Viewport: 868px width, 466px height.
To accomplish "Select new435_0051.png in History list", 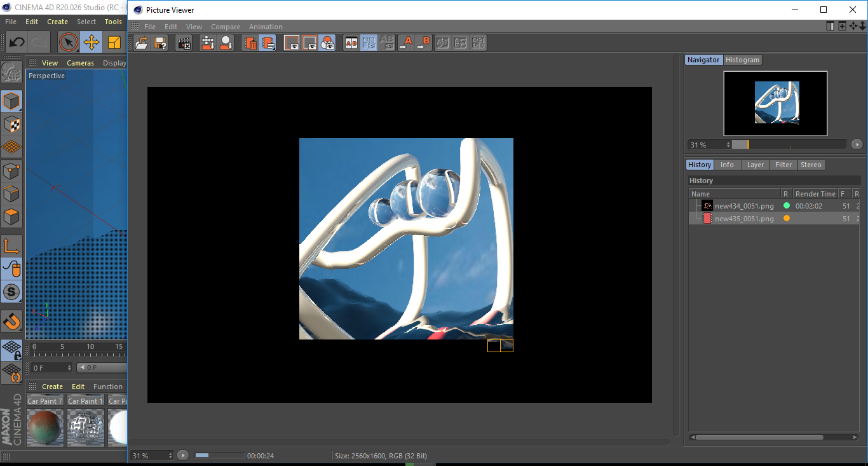I will [744, 219].
